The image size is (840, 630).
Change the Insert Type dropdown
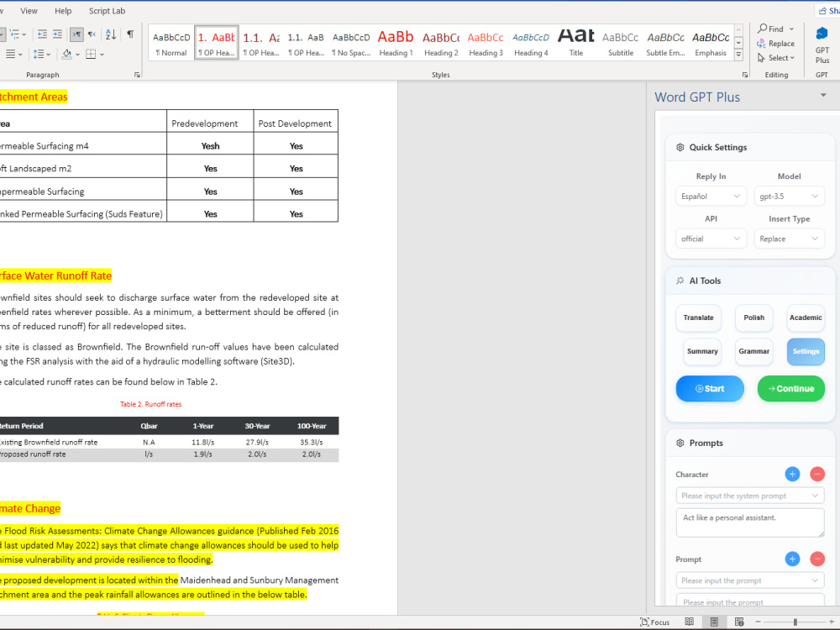[789, 239]
